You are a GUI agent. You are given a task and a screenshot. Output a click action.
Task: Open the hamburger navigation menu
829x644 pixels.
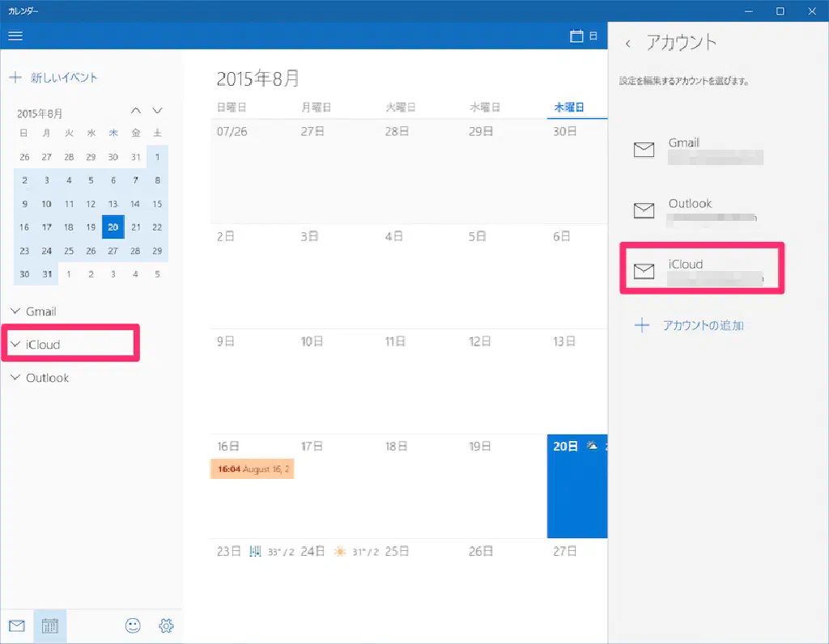pos(15,36)
